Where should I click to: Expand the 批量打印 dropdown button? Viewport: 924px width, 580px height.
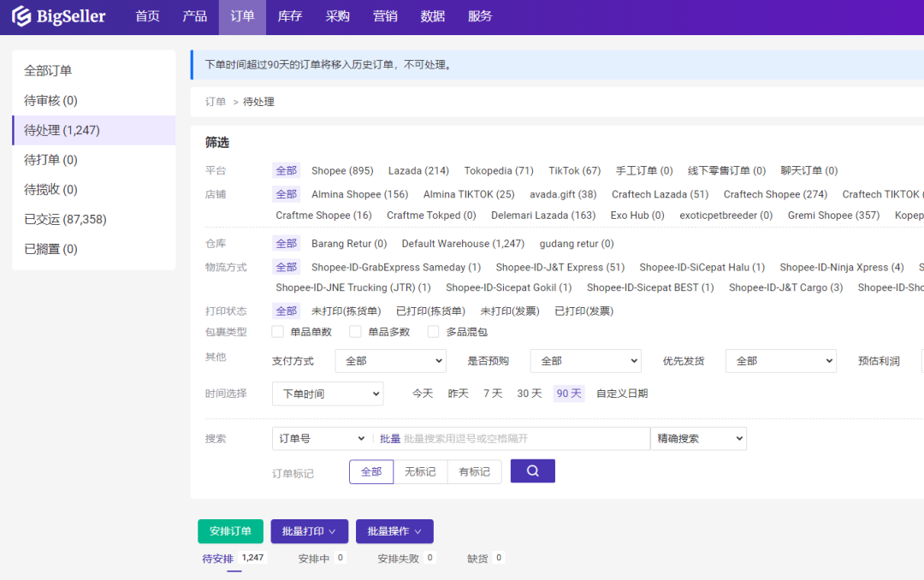point(309,531)
